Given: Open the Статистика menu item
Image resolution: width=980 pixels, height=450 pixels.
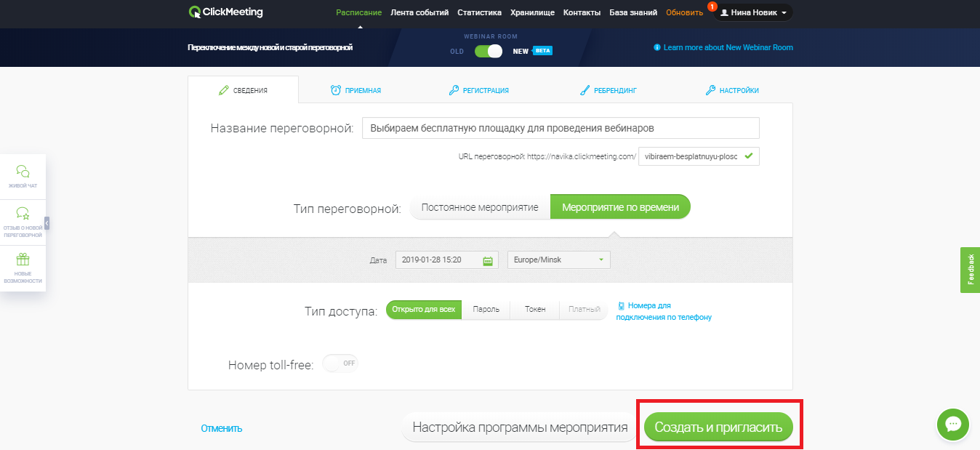Looking at the screenshot, I should tap(479, 12).
